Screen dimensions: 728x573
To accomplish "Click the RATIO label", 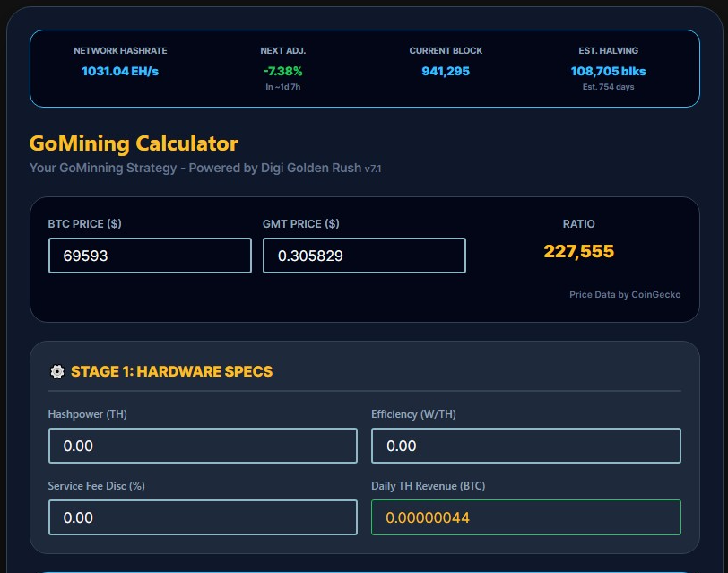I will [578, 224].
